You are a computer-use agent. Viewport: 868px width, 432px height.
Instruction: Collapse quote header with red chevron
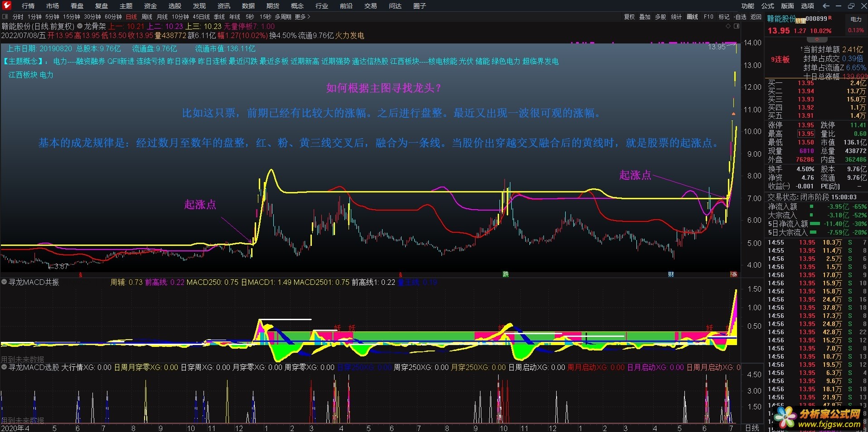coord(817,40)
